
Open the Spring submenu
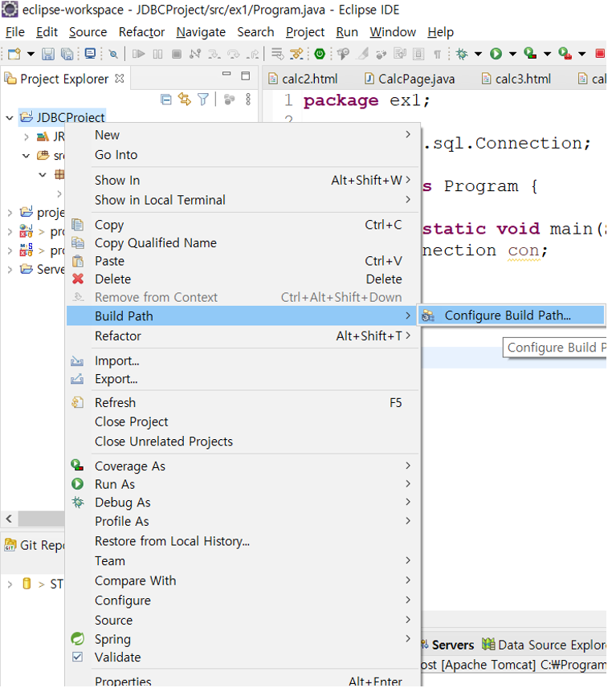(x=243, y=639)
